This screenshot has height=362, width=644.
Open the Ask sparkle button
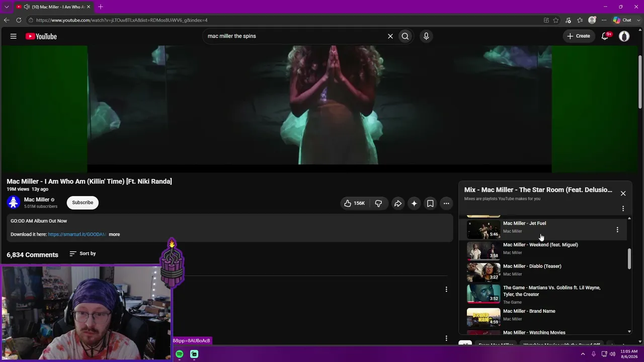click(414, 203)
